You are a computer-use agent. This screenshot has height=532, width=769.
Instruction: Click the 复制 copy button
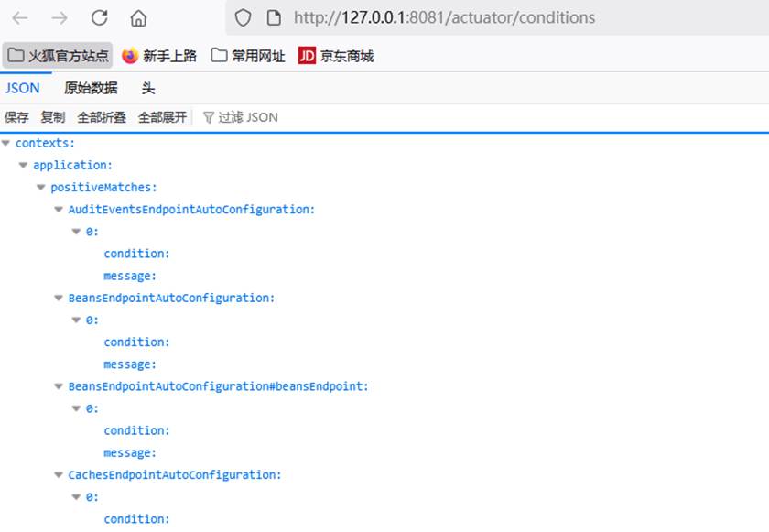pos(53,117)
